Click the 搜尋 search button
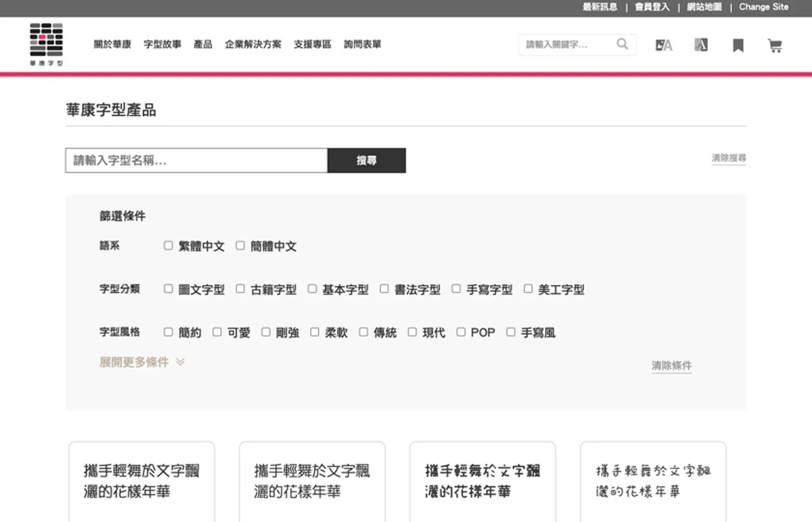 [366, 160]
